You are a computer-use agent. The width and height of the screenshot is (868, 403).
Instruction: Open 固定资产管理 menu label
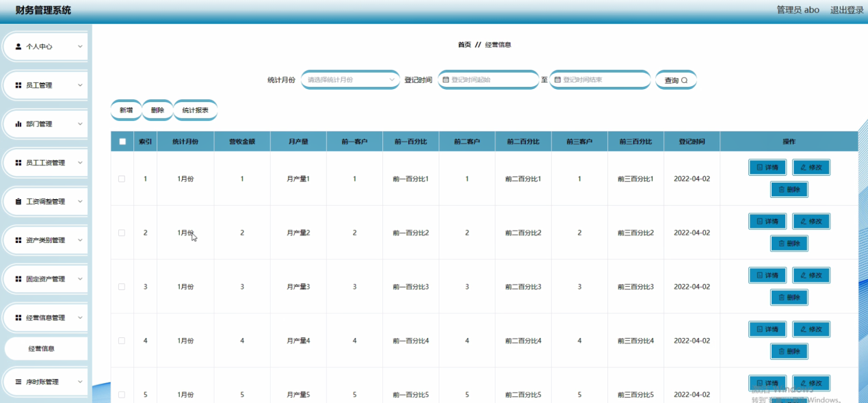(46, 279)
